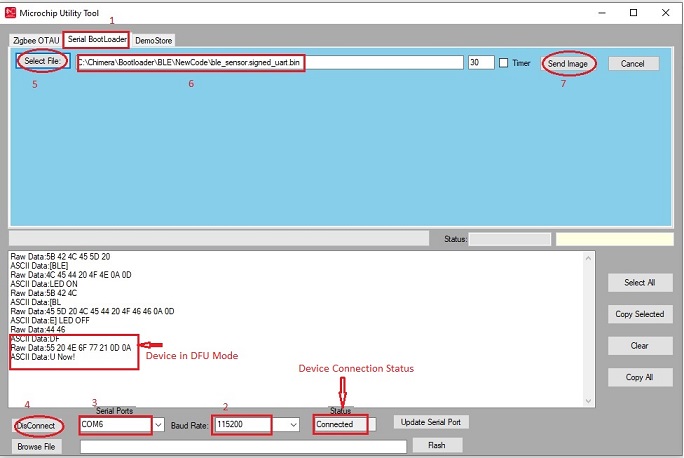Close the Microchip Utility Tool window
The height and width of the screenshot is (458, 684).
tap(665, 13)
